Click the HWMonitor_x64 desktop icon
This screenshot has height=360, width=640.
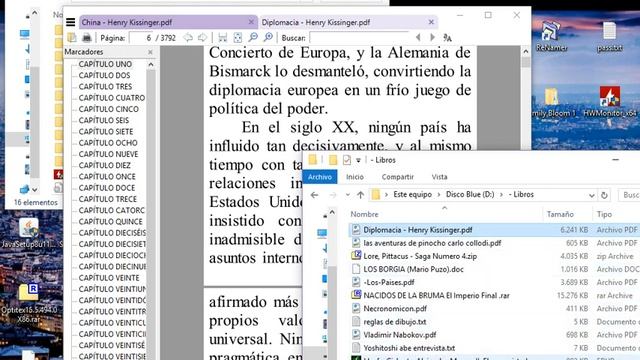[610, 101]
